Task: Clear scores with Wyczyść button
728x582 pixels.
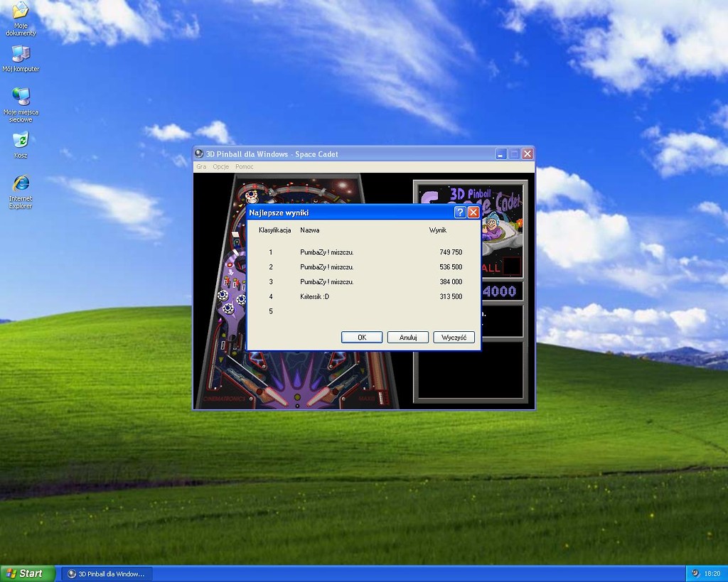Action: click(454, 338)
